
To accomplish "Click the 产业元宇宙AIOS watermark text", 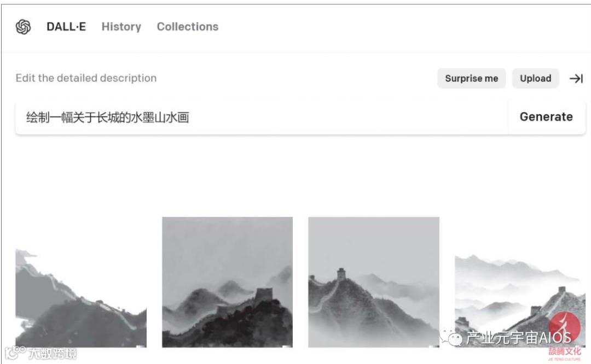I will click(519, 337).
